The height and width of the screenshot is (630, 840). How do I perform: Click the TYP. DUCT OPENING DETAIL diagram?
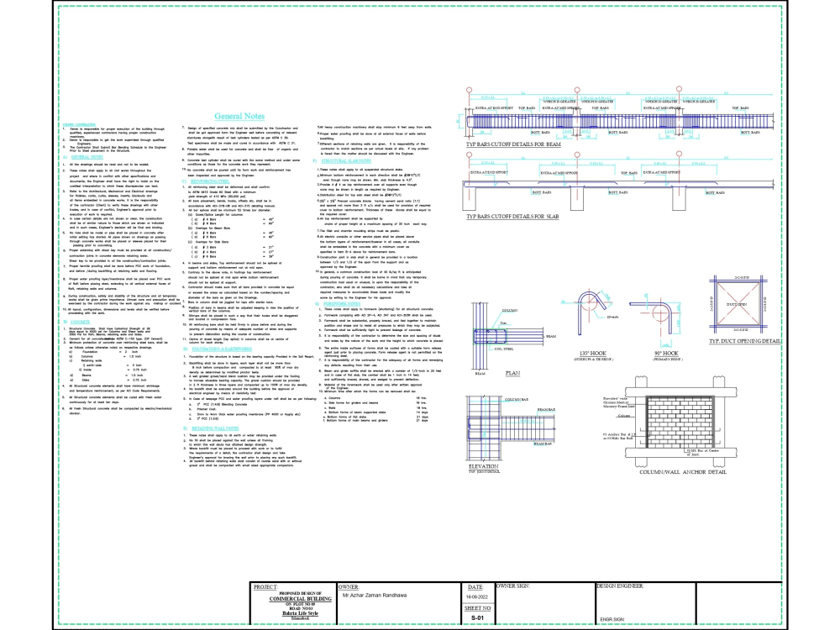[739, 304]
